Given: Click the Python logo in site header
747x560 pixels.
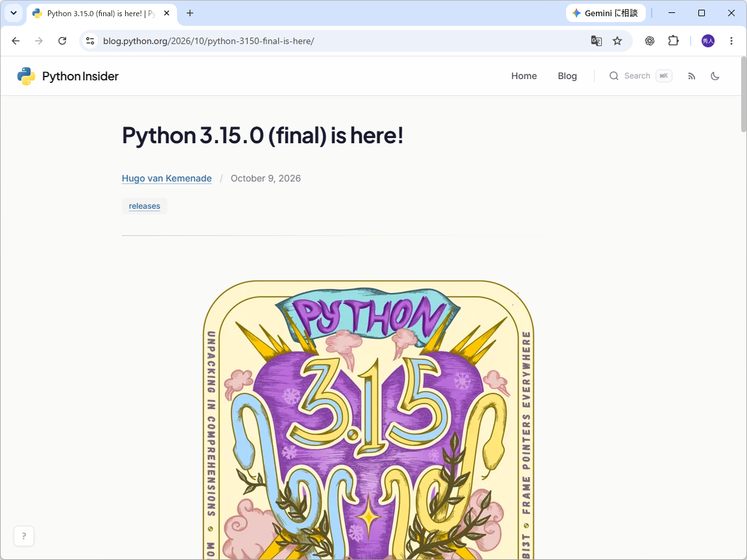Looking at the screenshot, I should pyautogui.click(x=26, y=76).
